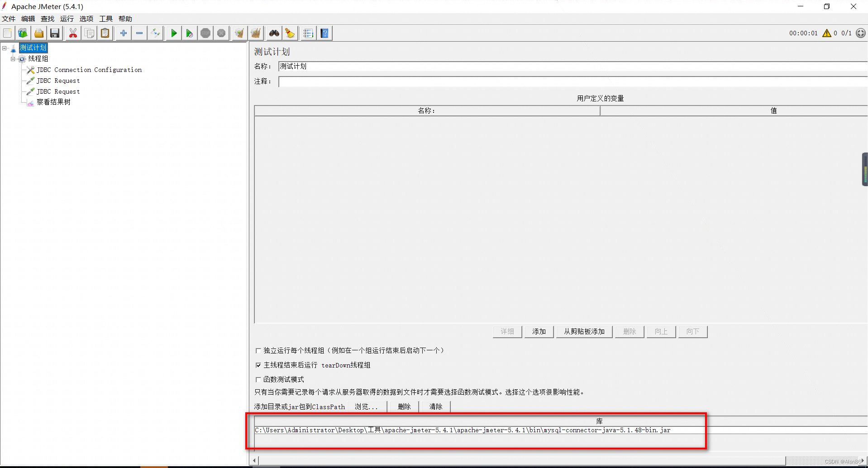Click the 库 library column header
This screenshot has width=868, height=468.
561,421
